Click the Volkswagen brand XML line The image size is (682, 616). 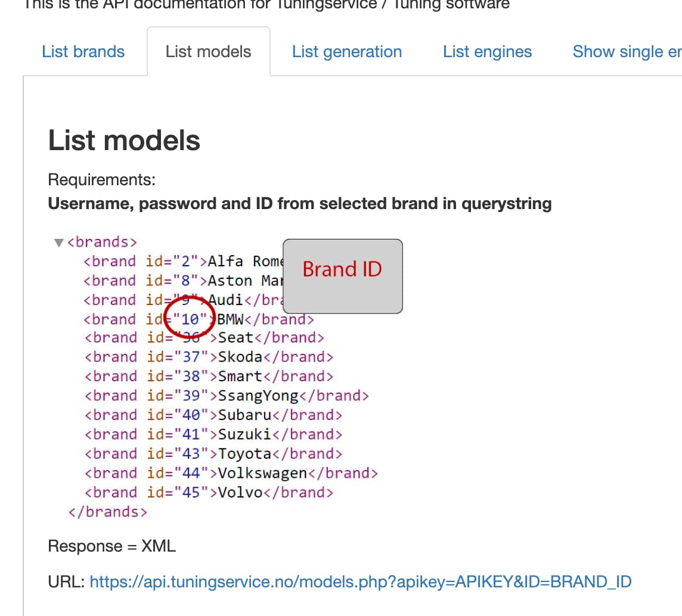[x=231, y=473]
